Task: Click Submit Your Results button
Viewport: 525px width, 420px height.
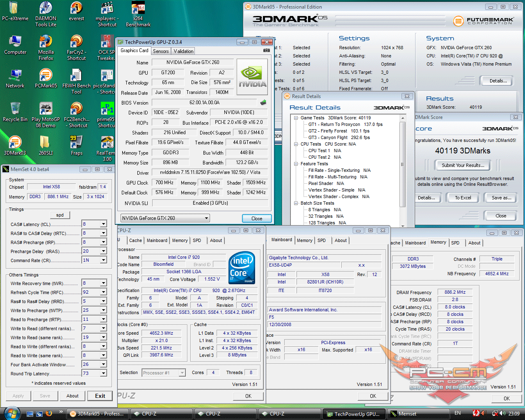Action: point(463,165)
